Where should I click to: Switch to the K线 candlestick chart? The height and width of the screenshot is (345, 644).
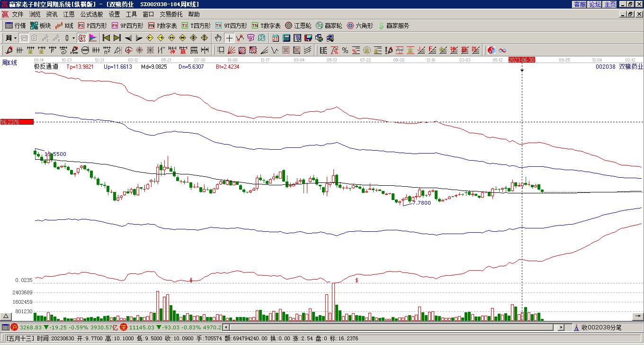click(64, 26)
